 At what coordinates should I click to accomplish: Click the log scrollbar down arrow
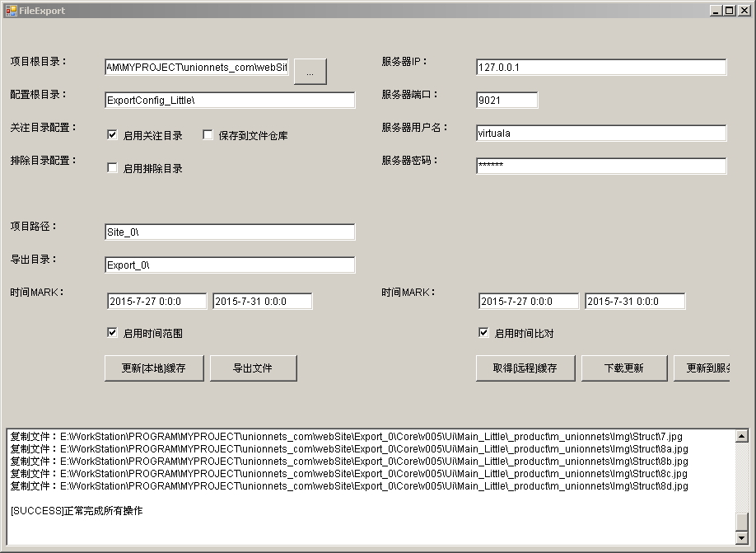pos(742,538)
